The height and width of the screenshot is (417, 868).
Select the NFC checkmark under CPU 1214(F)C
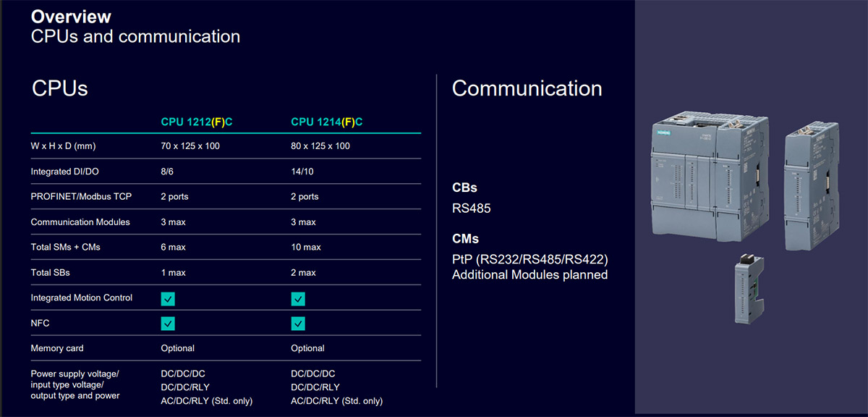point(298,323)
